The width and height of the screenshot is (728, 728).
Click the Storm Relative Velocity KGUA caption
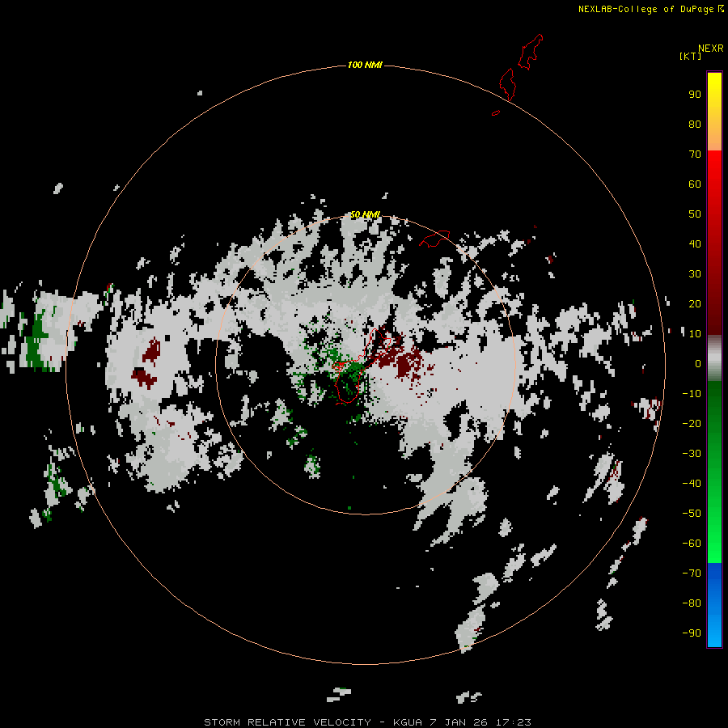[367, 722]
